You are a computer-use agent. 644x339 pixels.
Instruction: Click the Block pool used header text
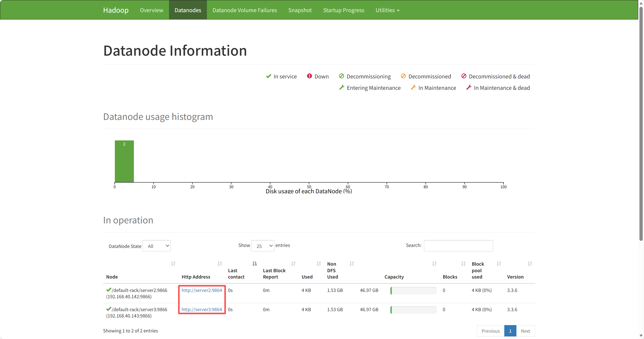[478, 270]
